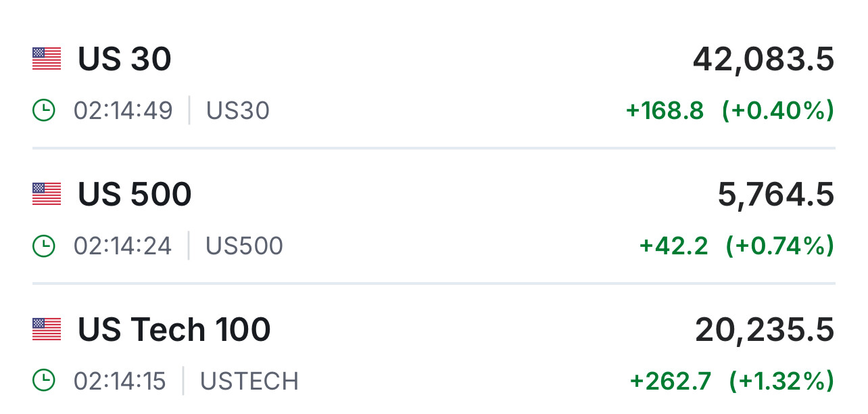The height and width of the screenshot is (414, 868).
Task: Click the 5,764.5 price value
Action: click(x=776, y=195)
